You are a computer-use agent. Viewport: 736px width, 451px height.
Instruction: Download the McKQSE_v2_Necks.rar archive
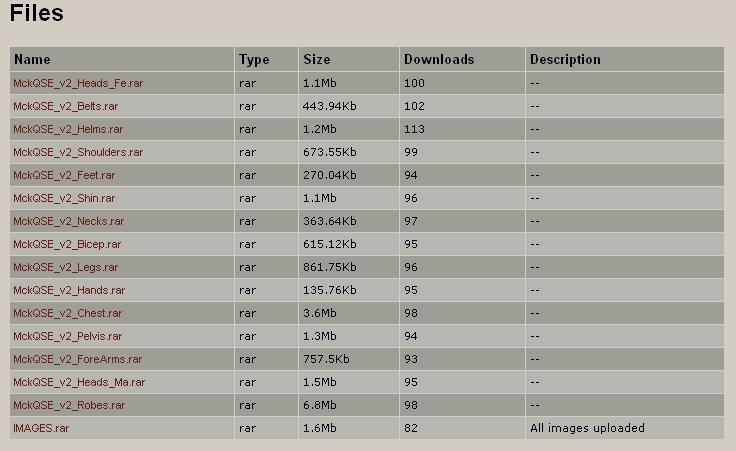coord(68,221)
